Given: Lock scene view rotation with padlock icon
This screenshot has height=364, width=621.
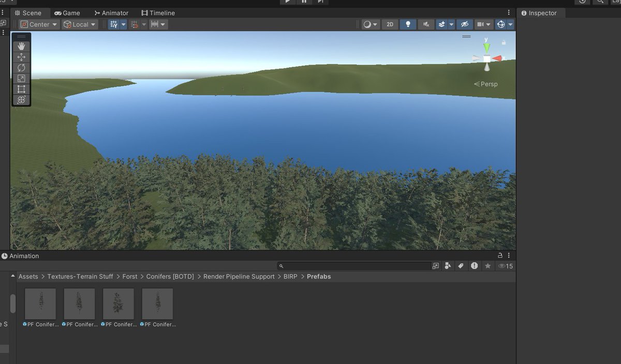Looking at the screenshot, I should pos(504,42).
